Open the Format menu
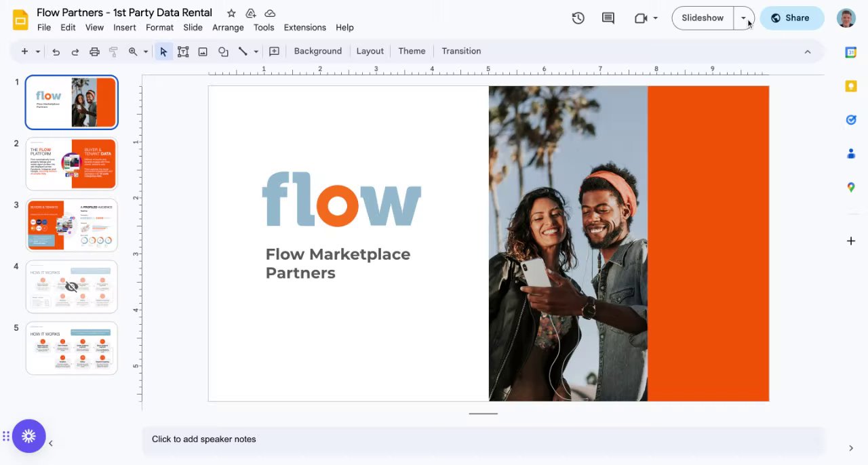The width and height of the screenshot is (868, 465). [x=159, y=28]
